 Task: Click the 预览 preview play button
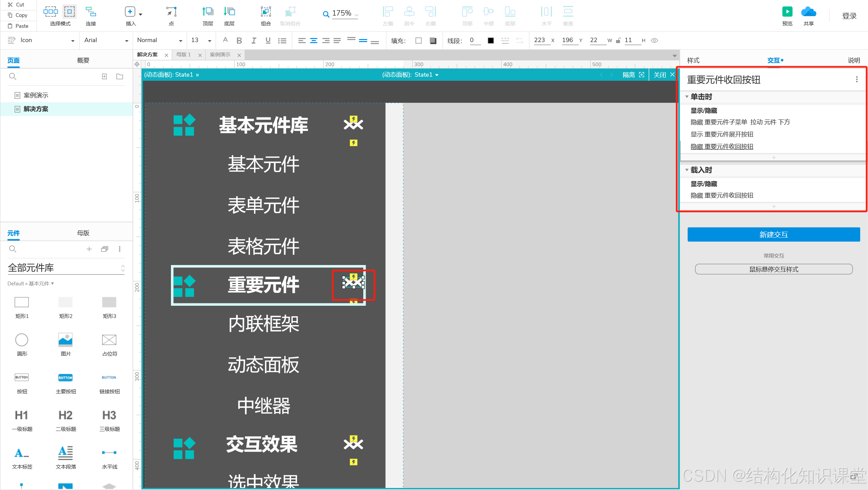(787, 12)
